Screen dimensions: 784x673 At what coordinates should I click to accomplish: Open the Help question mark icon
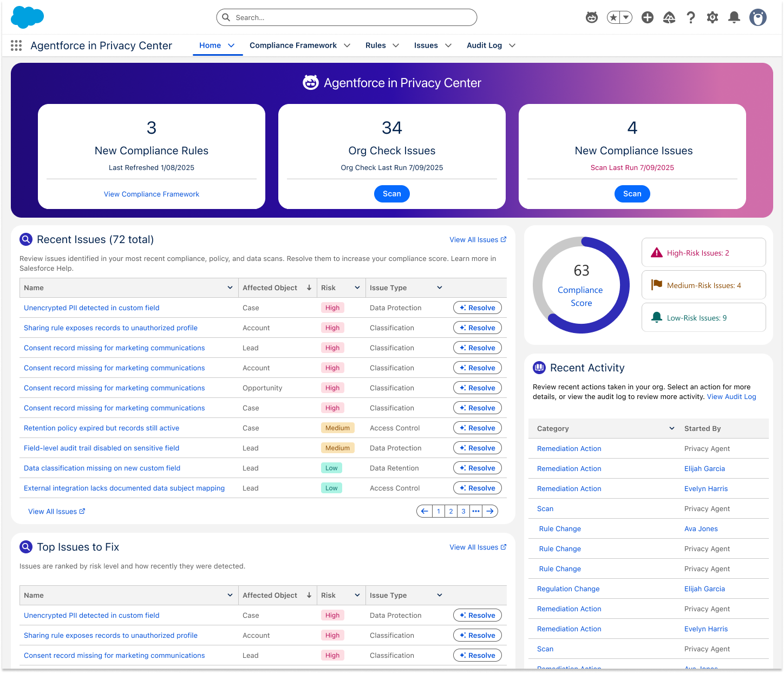point(691,18)
